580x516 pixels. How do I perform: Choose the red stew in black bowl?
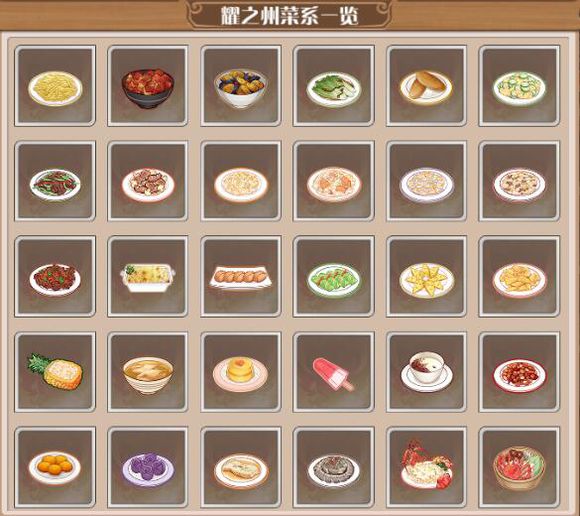click(x=148, y=86)
